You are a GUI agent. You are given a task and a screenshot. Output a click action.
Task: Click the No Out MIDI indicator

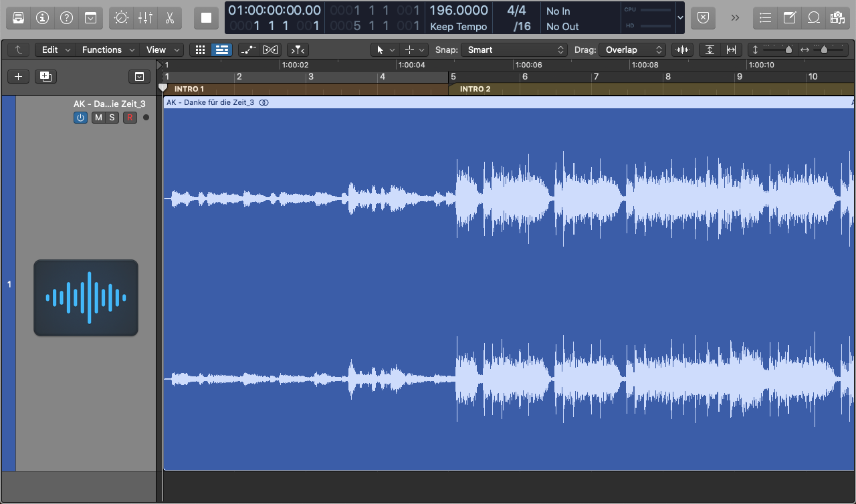562,27
